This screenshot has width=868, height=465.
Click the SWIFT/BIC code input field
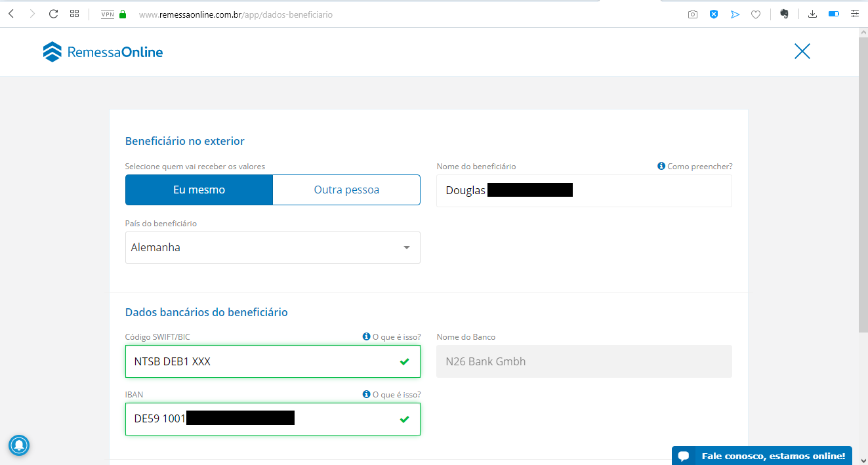(x=273, y=361)
